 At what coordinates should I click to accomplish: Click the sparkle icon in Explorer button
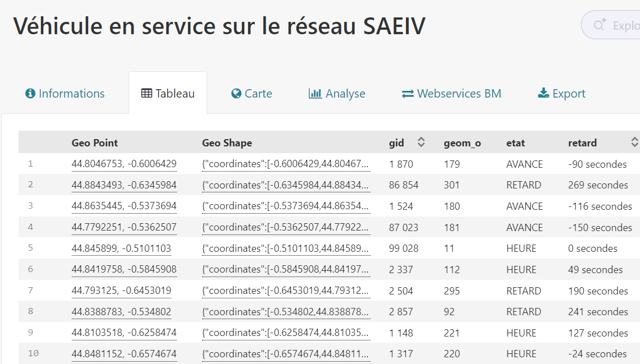pos(600,25)
